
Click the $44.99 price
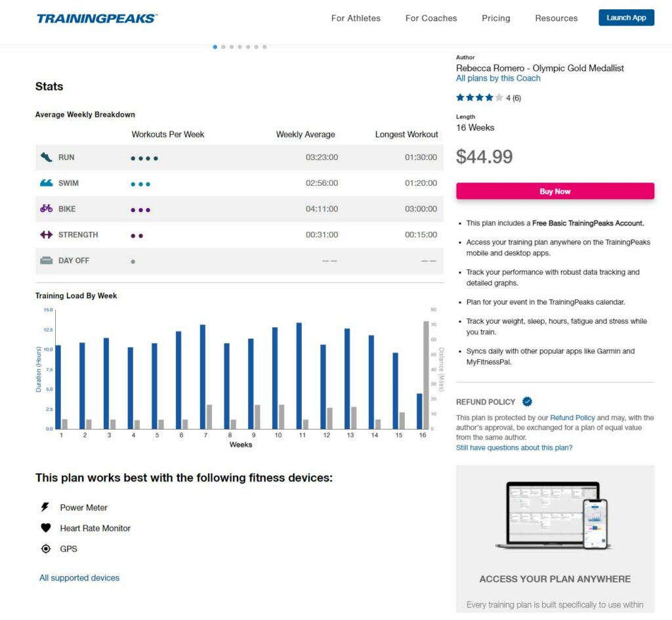pos(484,156)
